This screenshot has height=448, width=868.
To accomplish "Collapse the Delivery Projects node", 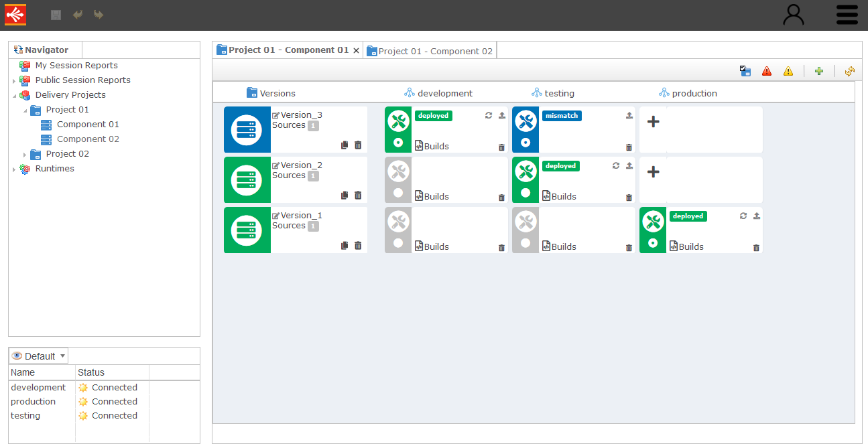I will [x=13, y=96].
